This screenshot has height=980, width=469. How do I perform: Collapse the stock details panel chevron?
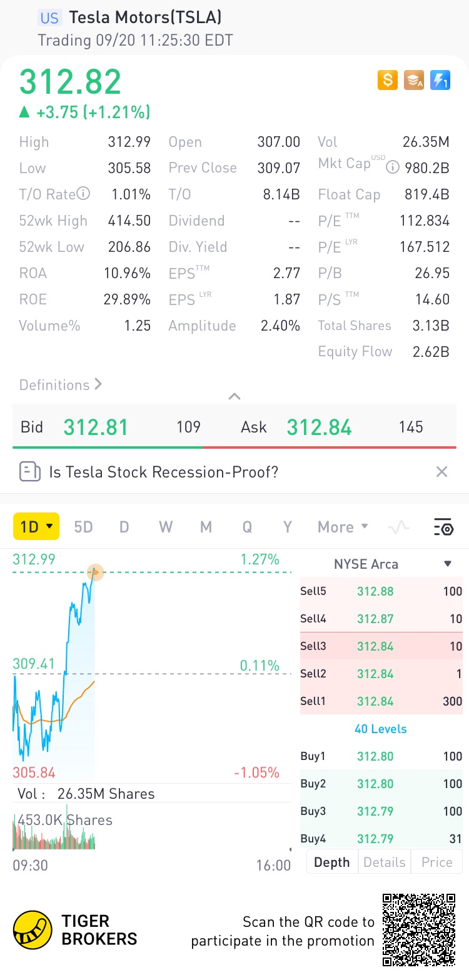[x=234, y=396]
